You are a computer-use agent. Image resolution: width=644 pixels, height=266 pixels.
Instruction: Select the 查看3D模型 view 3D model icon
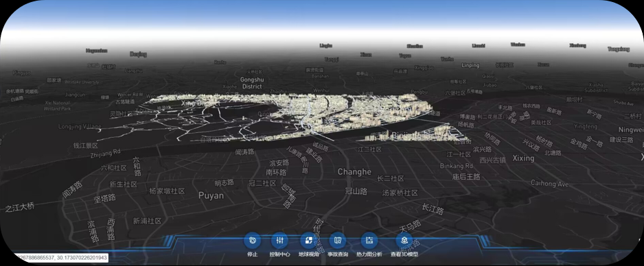[x=404, y=241]
